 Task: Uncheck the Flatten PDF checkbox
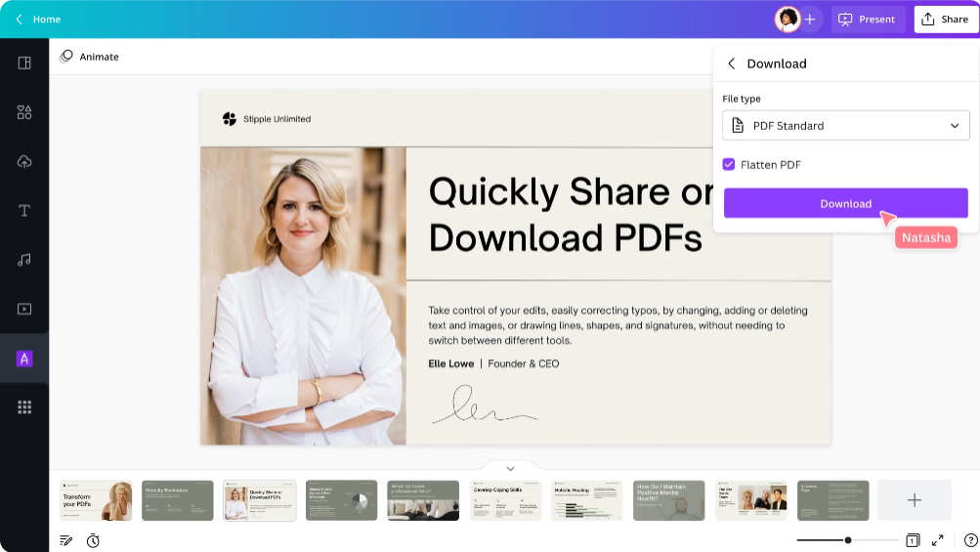point(729,165)
